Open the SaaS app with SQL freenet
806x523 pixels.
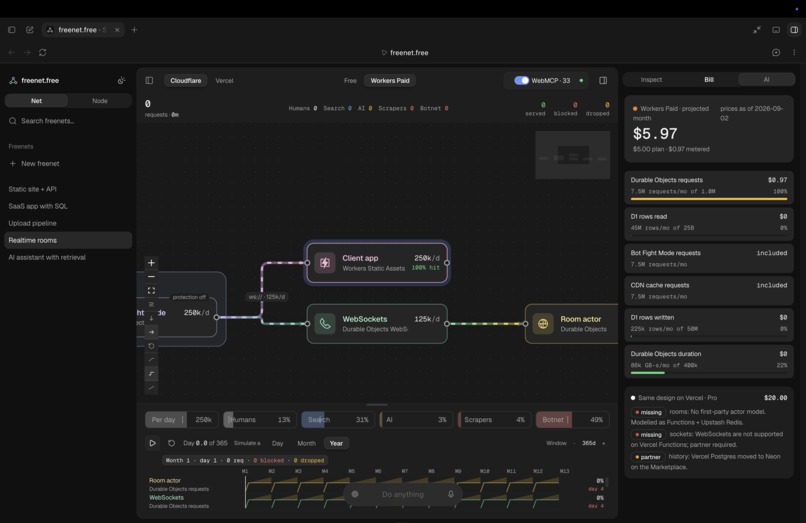pos(68,206)
